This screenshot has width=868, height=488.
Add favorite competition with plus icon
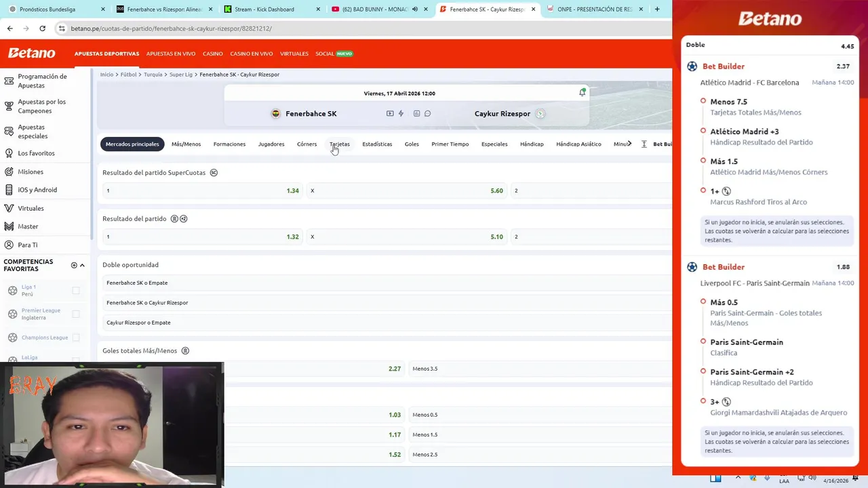74,265
